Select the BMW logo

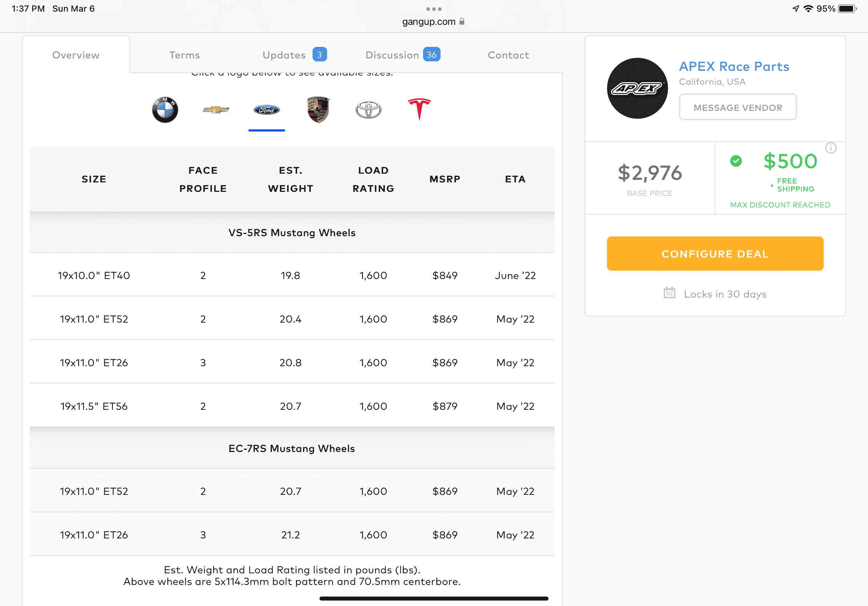pos(165,110)
